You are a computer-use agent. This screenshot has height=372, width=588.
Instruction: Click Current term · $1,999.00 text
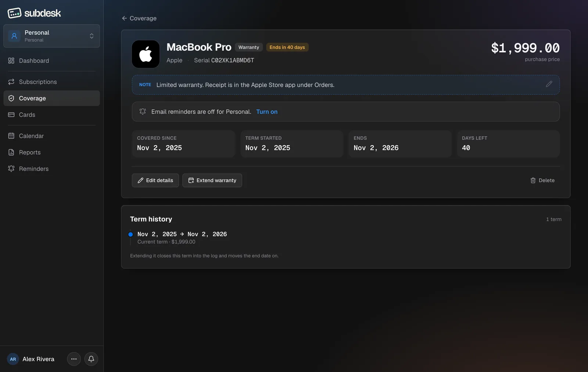coord(166,242)
